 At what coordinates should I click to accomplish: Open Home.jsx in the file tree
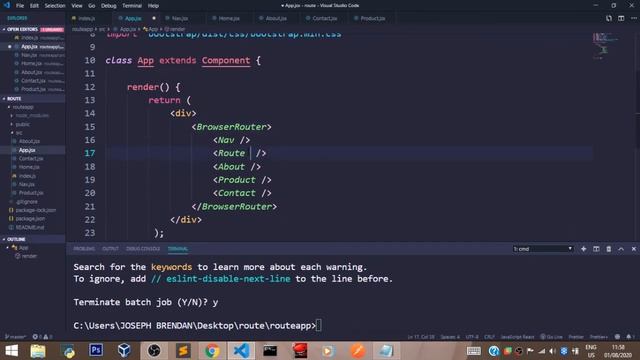(29, 167)
